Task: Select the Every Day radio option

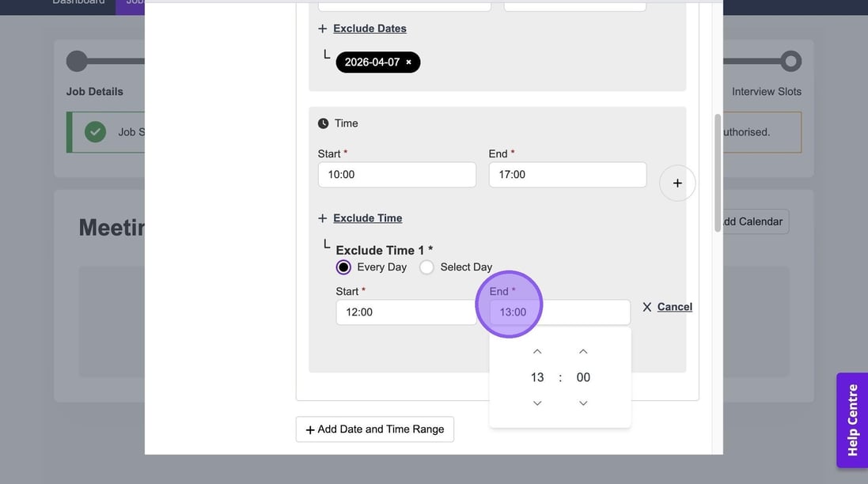Action: point(343,267)
